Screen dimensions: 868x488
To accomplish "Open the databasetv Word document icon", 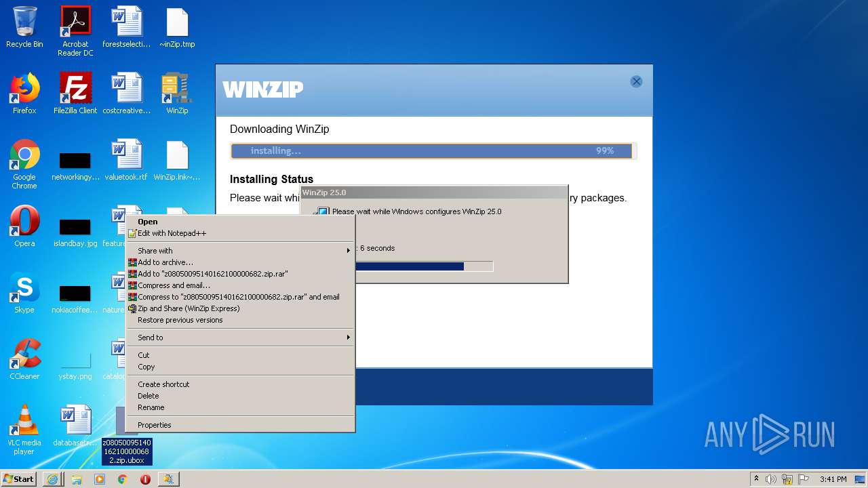I will click(75, 426).
